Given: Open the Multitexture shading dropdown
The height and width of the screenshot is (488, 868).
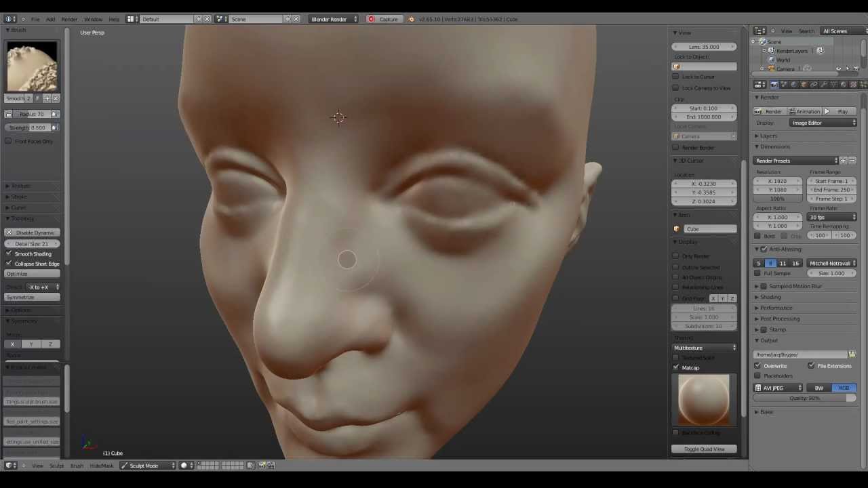Looking at the screenshot, I should click(704, 348).
